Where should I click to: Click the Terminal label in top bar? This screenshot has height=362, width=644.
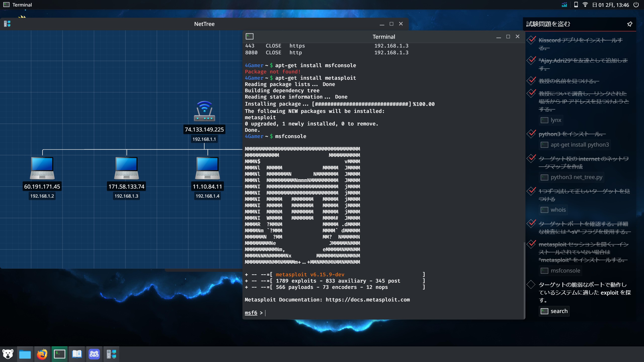coord(22,5)
